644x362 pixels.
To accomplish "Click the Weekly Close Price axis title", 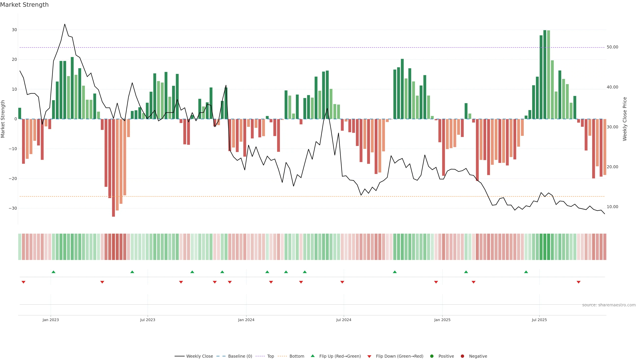I will pos(625,119).
